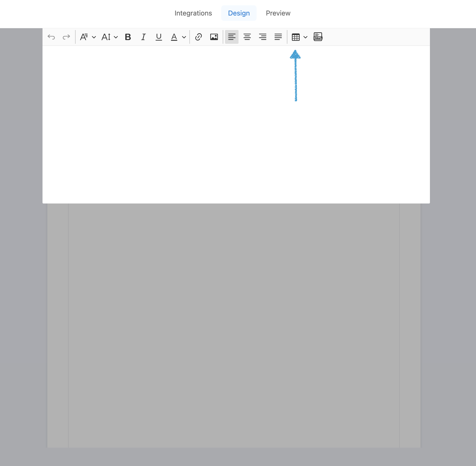Click the redo arrow icon

[66, 37]
